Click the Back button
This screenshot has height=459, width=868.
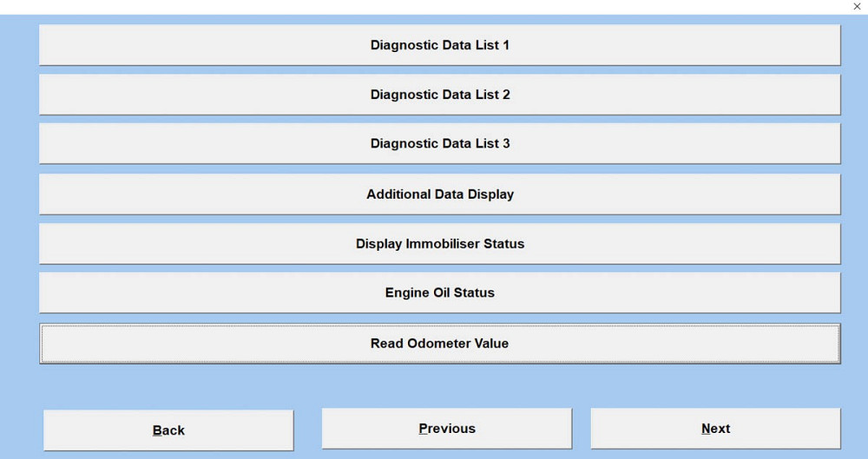click(x=168, y=430)
